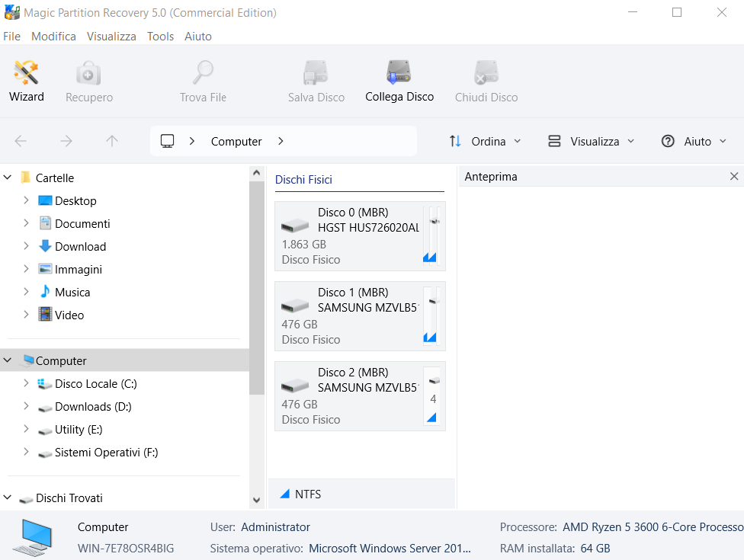The image size is (744, 560).
Task: Select Utility (E:) drive
Action: coord(79,429)
